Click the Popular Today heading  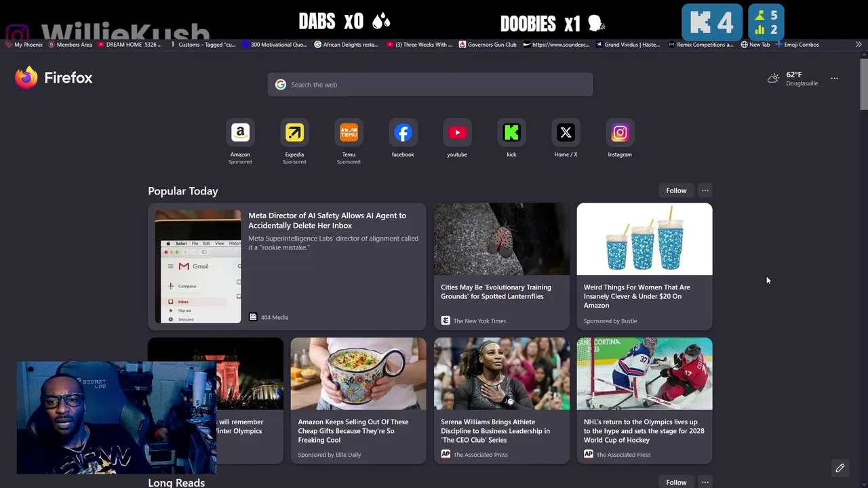[183, 191]
